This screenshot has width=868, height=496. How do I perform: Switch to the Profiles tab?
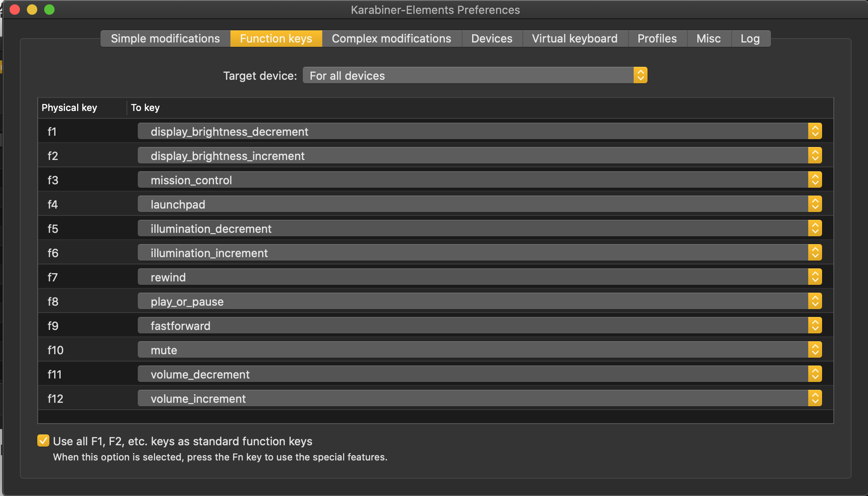click(657, 39)
